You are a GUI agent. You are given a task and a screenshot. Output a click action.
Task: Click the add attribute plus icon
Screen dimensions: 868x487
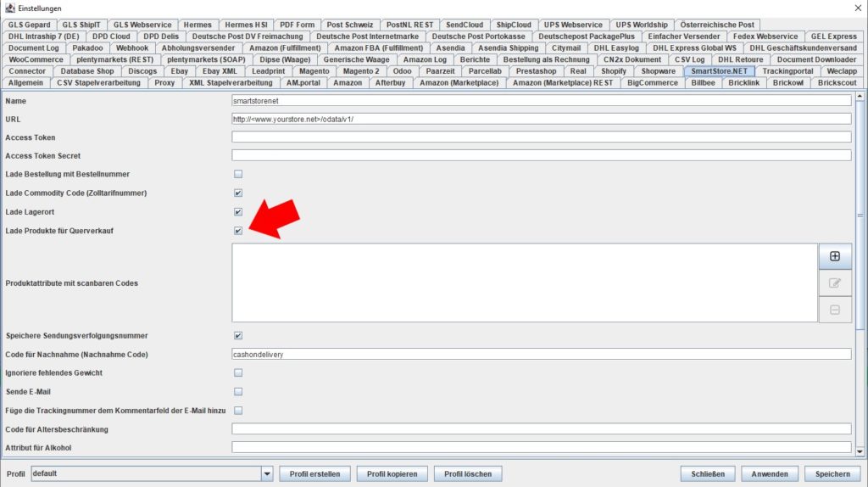pyautogui.click(x=835, y=256)
